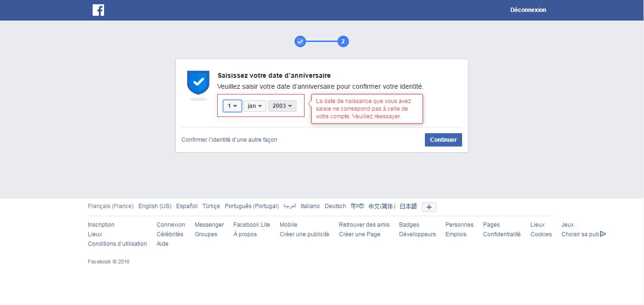Switch language to Türkçe
This screenshot has width=644, height=305.
point(211,206)
